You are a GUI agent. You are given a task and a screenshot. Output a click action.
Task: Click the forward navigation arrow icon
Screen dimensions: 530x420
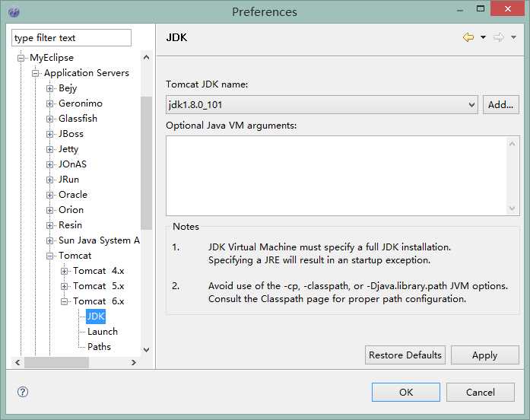coord(499,37)
